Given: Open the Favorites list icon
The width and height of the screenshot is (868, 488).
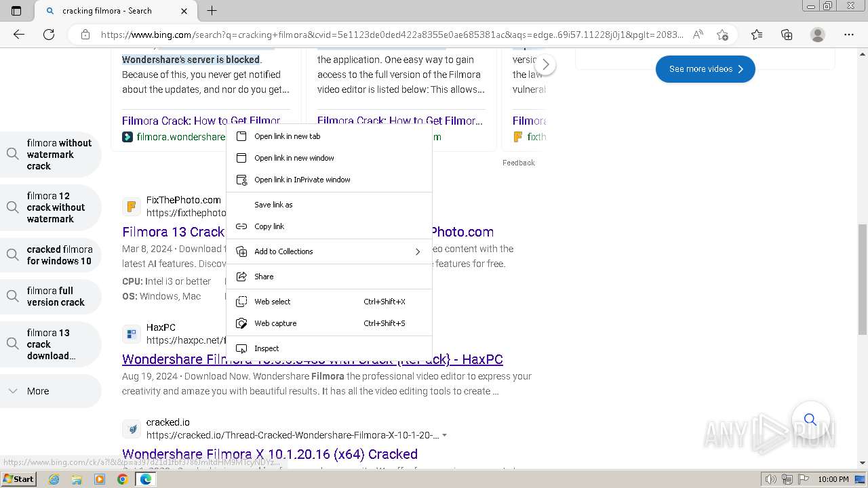Looking at the screenshot, I should pos(757,35).
